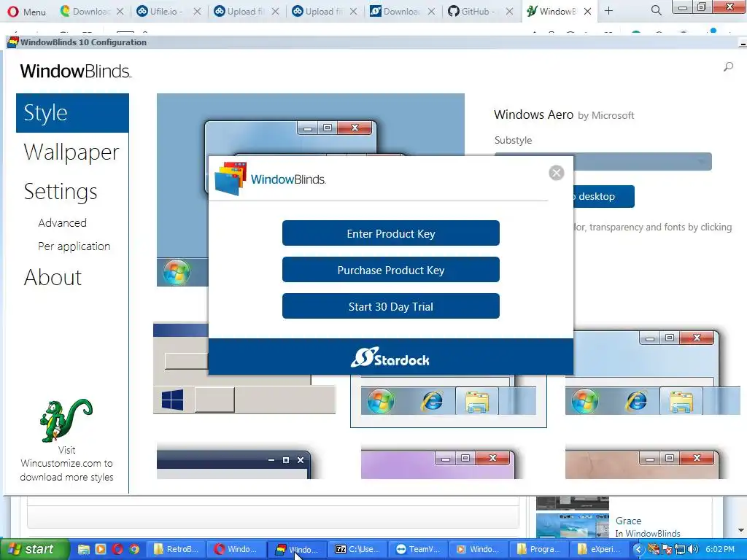Image resolution: width=747 pixels, height=560 pixels.
Task: Visit Wincustomize.com to download more styles
Action: 66,463
